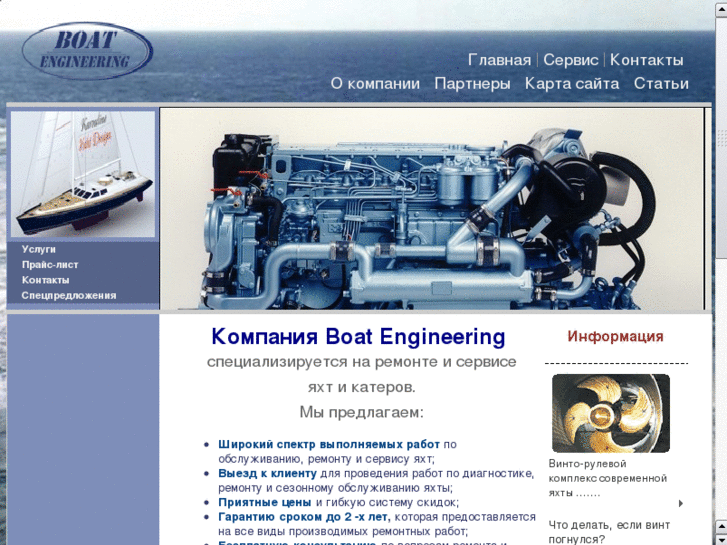727x545 pixels.
Task: Visit the О компании page
Action: tap(375, 83)
